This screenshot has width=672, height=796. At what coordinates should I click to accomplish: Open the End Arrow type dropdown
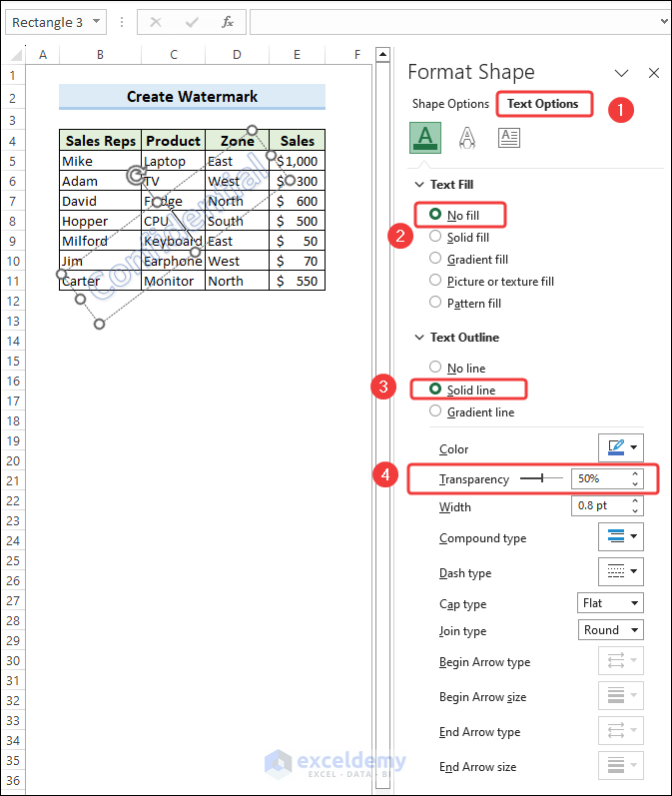coord(621,730)
